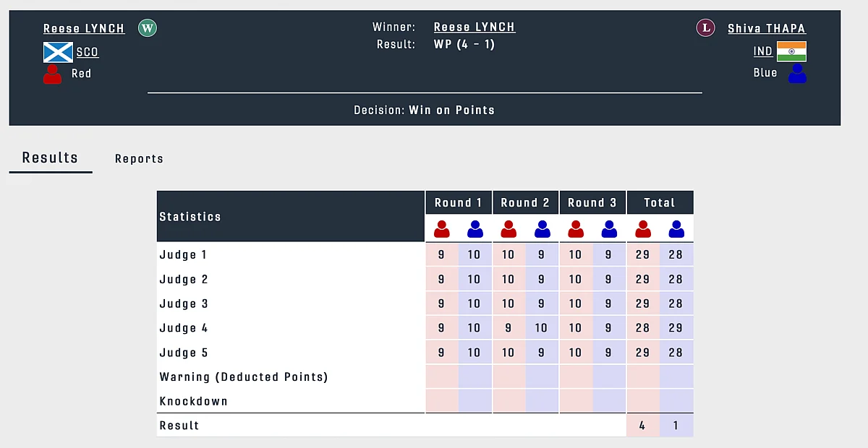Click blue boxer icon under Total

click(676, 230)
